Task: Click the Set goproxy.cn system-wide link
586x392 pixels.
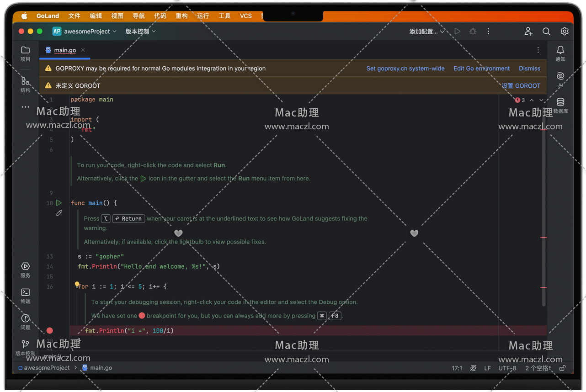Action: [x=405, y=69]
